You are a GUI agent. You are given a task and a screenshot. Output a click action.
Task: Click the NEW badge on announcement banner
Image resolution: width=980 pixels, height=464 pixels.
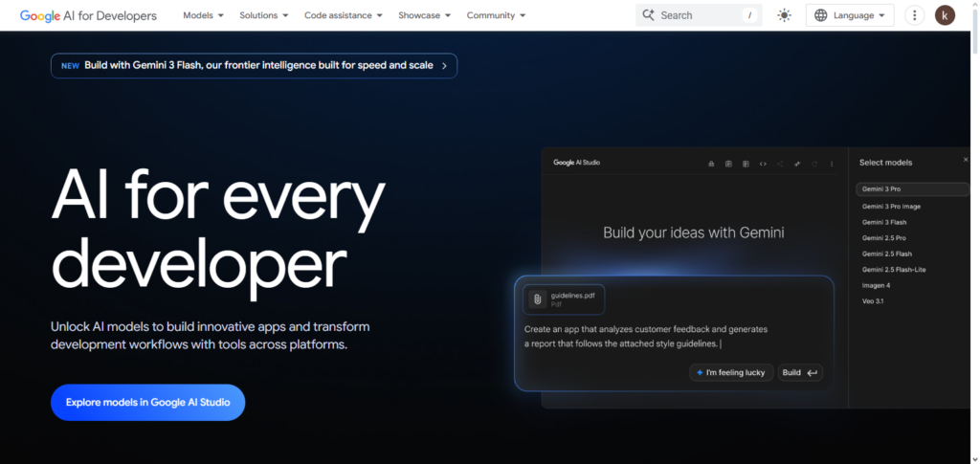[70, 66]
